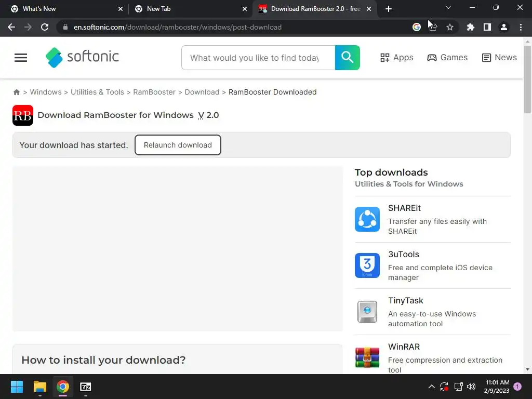
Task: Close the New Tab tab
Action: (x=245, y=9)
